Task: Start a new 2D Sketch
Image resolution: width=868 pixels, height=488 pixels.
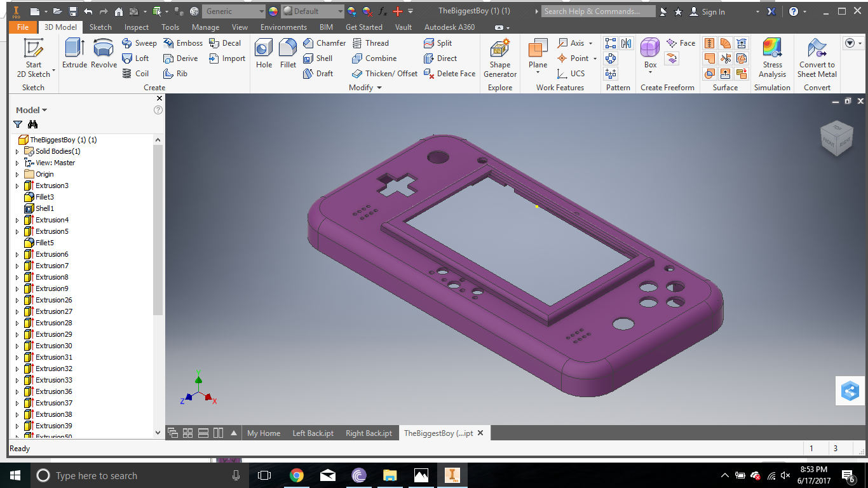Action: (33, 57)
